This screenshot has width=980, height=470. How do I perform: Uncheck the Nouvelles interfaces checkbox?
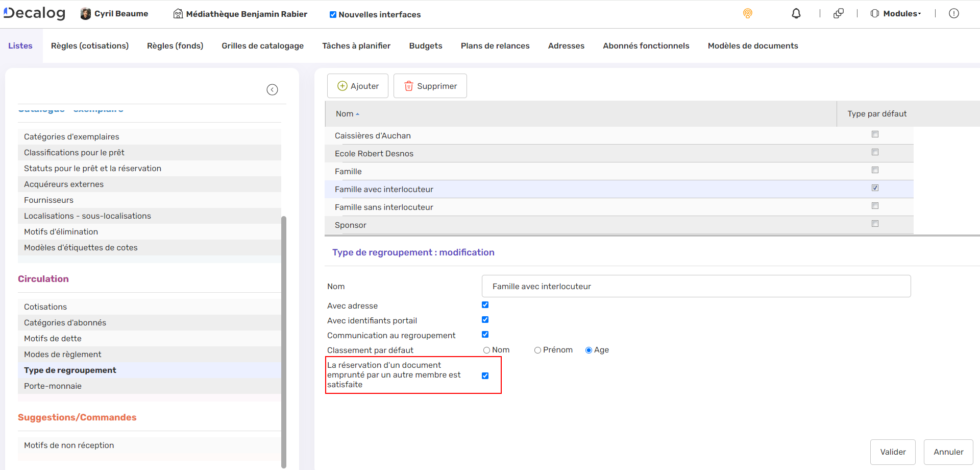point(333,15)
